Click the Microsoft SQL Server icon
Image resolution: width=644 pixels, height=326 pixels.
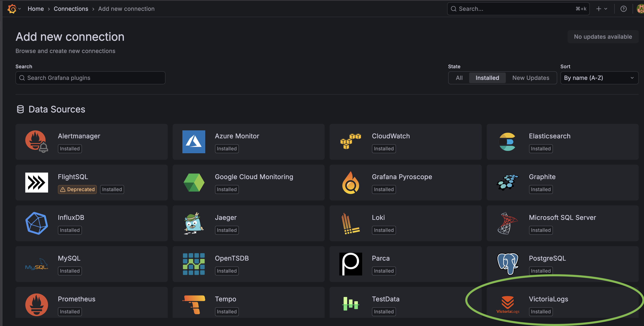pyautogui.click(x=507, y=223)
